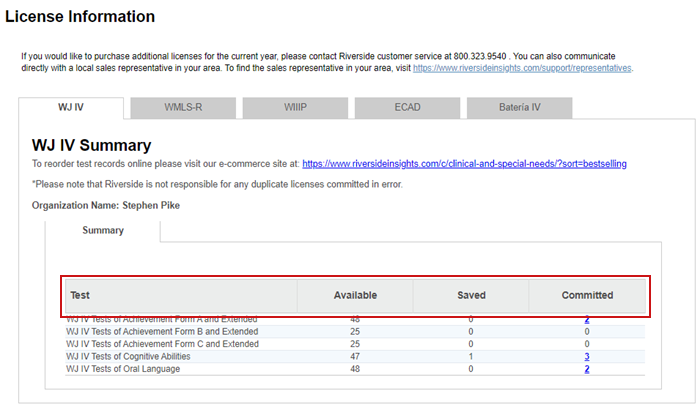The image size is (700, 410).
Task: Open the WIIIP tab
Action: pos(295,107)
